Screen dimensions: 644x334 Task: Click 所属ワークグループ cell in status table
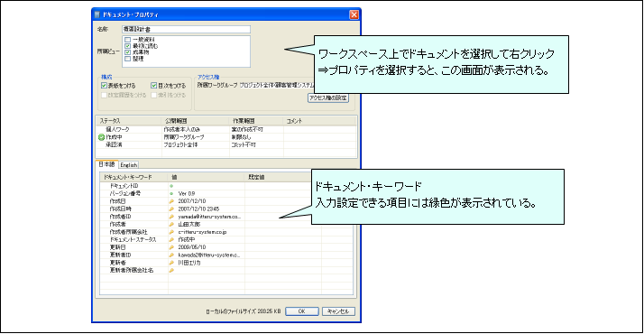click(184, 137)
